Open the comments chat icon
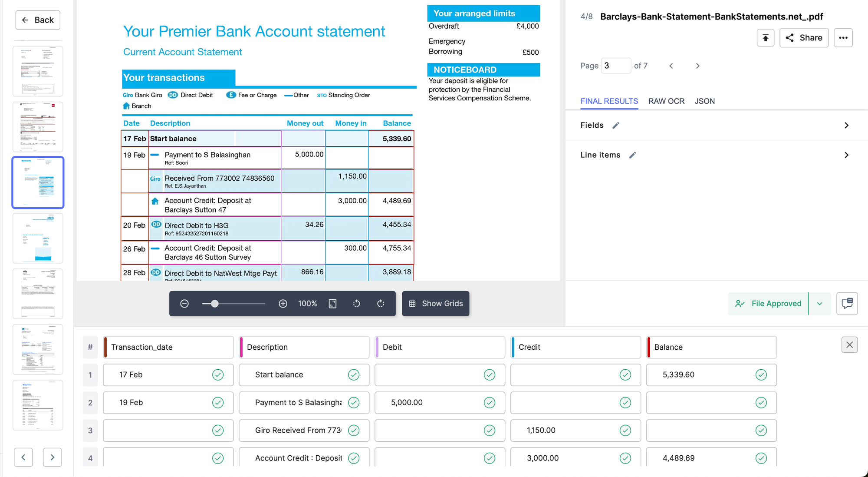This screenshot has width=868, height=477. [847, 304]
